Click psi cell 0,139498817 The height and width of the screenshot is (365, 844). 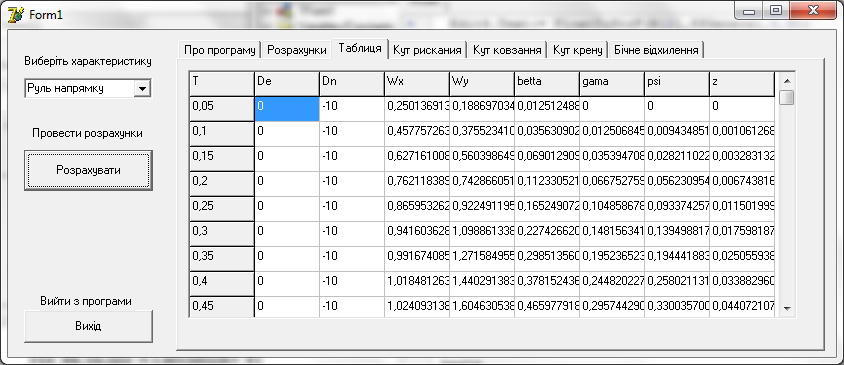pos(677,234)
